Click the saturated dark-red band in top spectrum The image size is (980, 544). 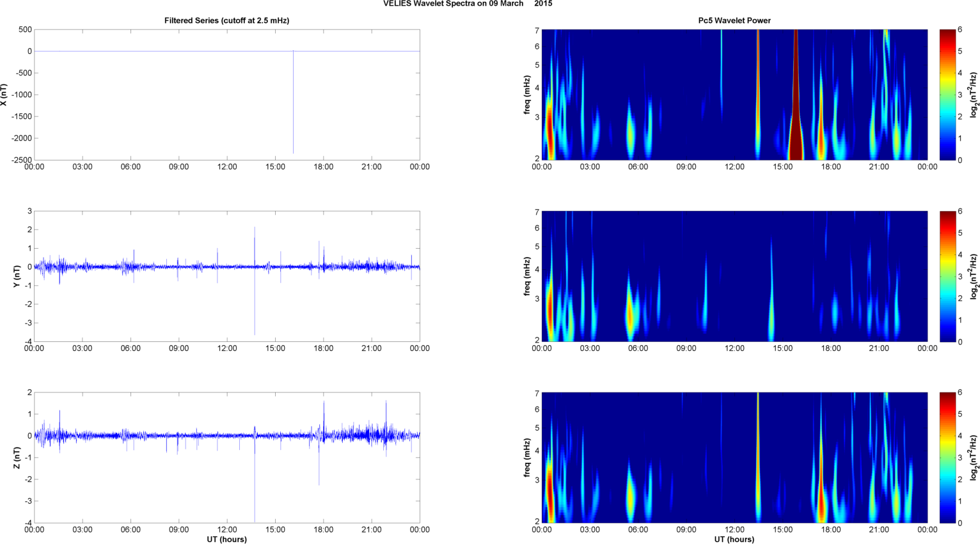click(x=796, y=95)
